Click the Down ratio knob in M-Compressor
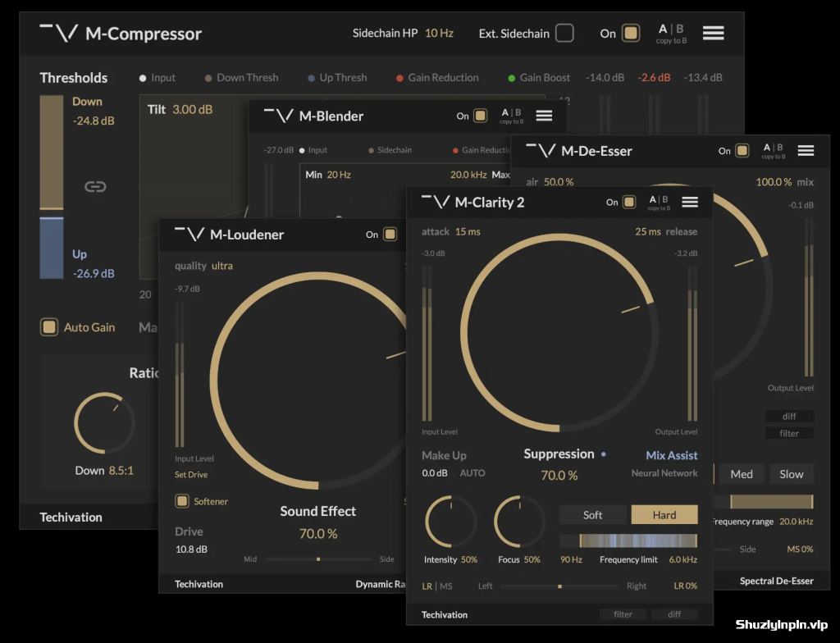 pyautogui.click(x=104, y=423)
